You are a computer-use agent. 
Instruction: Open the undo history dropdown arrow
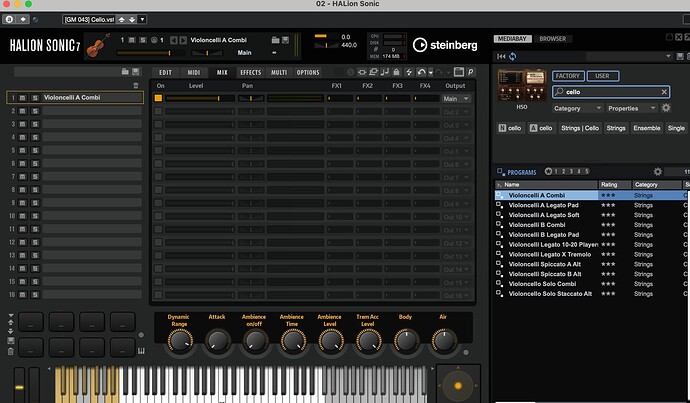pos(431,72)
